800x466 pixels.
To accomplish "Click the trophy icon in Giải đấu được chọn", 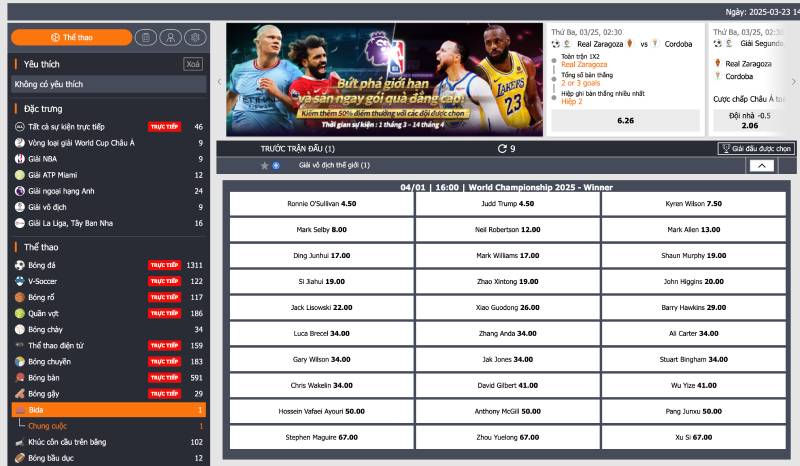I will [724, 149].
